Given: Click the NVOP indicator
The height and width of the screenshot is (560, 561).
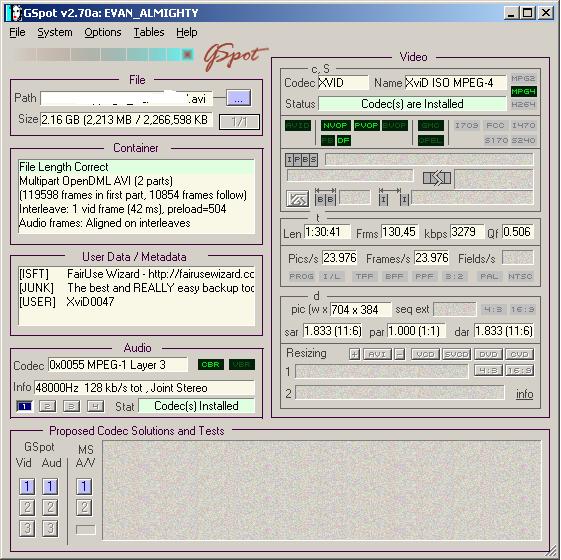Looking at the screenshot, I should coord(335,125).
